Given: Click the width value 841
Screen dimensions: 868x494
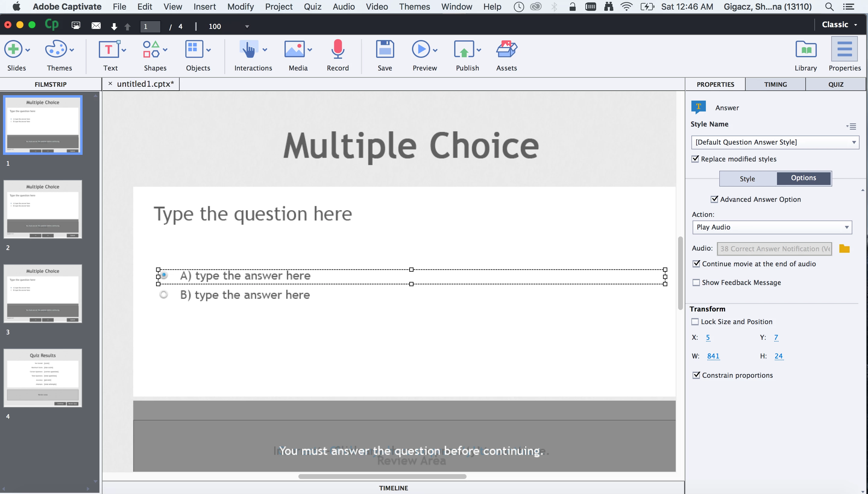Looking at the screenshot, I should (x=713, y=356).
